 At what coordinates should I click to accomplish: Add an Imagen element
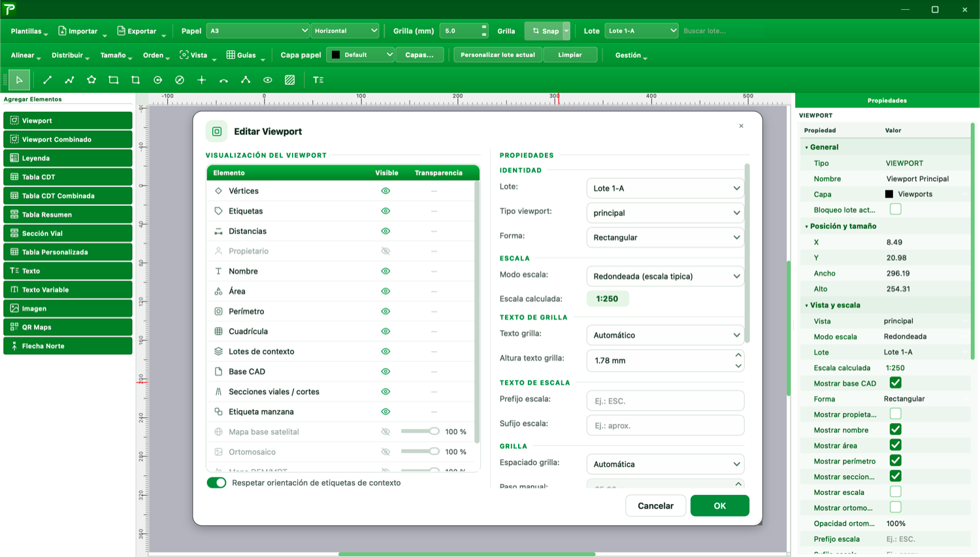[x=68, y=309]
